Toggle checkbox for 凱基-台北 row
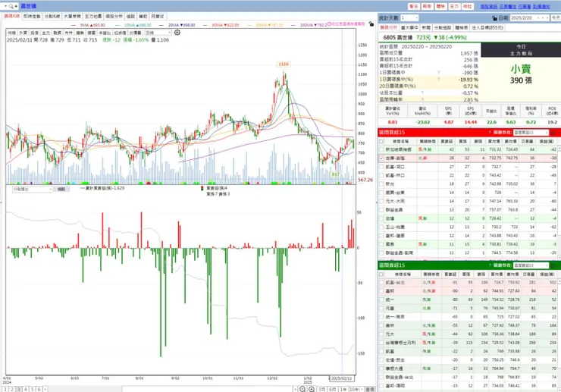 381,283
